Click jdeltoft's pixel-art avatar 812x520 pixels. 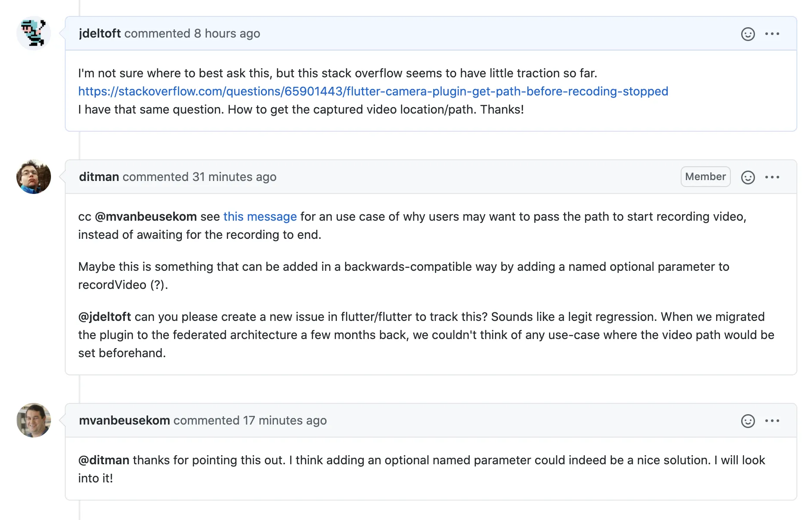pyautogui.click(x=34, y=33)
